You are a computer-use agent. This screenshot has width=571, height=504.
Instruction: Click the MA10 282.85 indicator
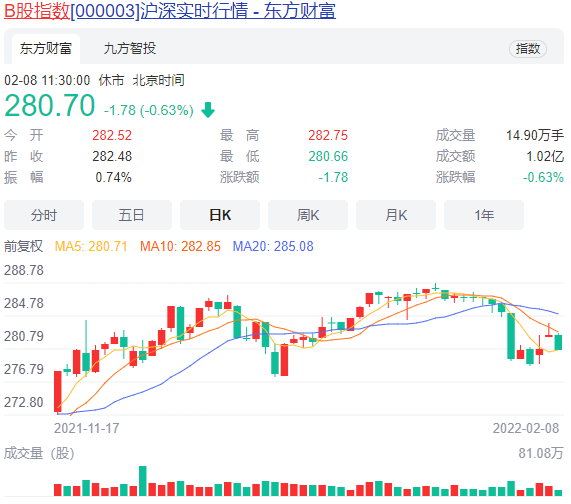pyautogui.click(x=180, y=246)
